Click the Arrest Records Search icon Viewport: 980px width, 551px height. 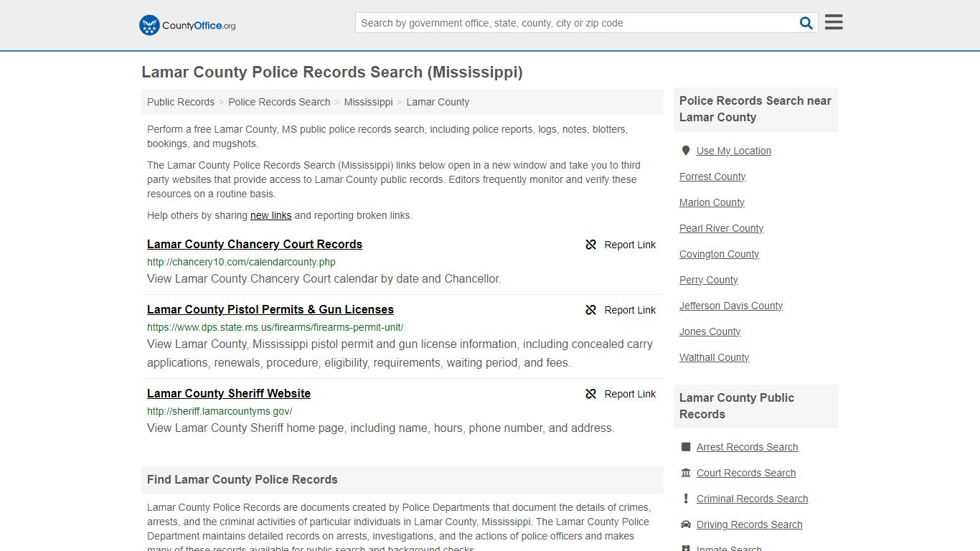tap(686, 447)
